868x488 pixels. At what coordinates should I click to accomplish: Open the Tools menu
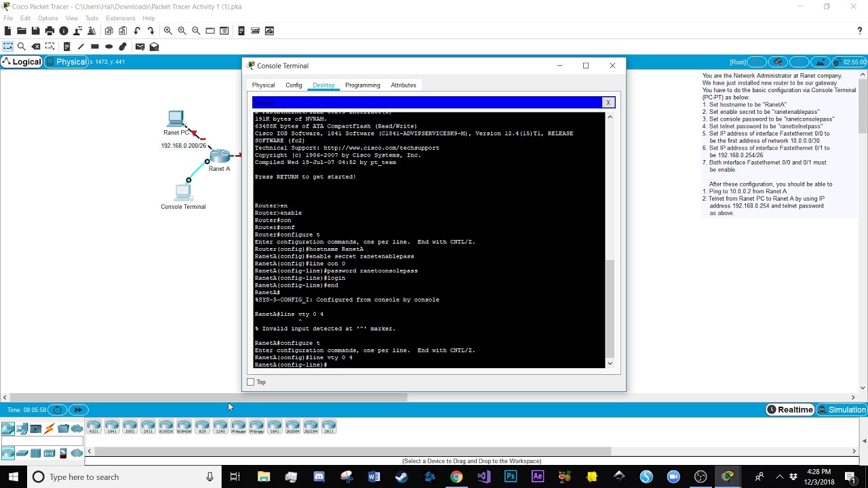92,18
